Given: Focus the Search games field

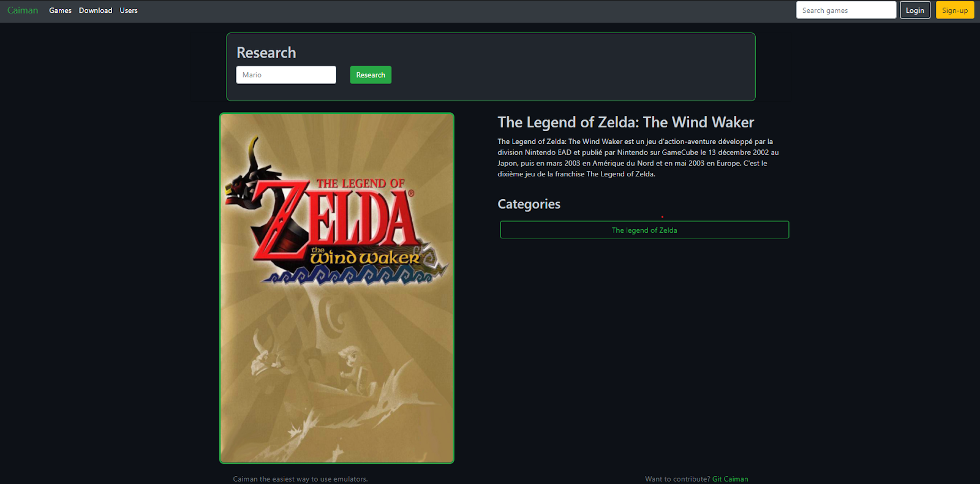Looking at the screenshot, I should [846, 10].
